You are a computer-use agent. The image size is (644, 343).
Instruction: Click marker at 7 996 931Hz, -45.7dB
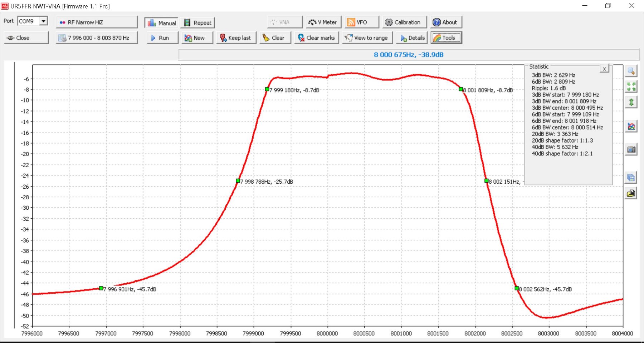101,288
